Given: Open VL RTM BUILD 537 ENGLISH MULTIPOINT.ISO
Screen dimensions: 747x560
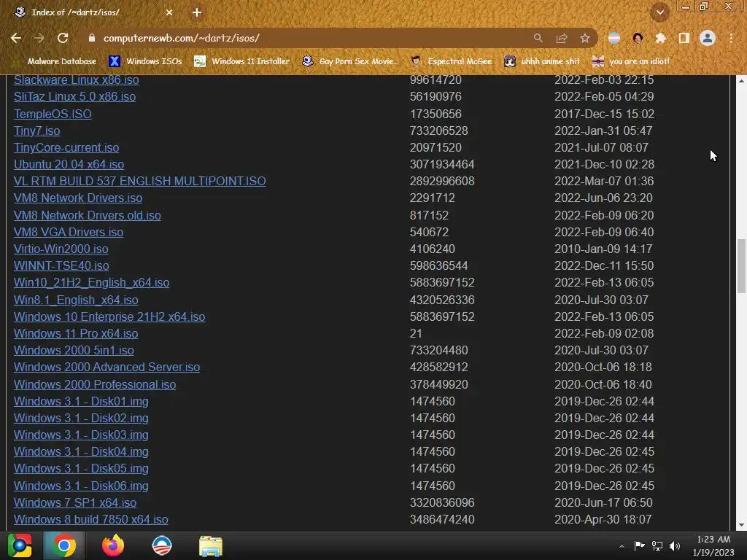Looking at the screenshot, I should (x=139, y=181).
